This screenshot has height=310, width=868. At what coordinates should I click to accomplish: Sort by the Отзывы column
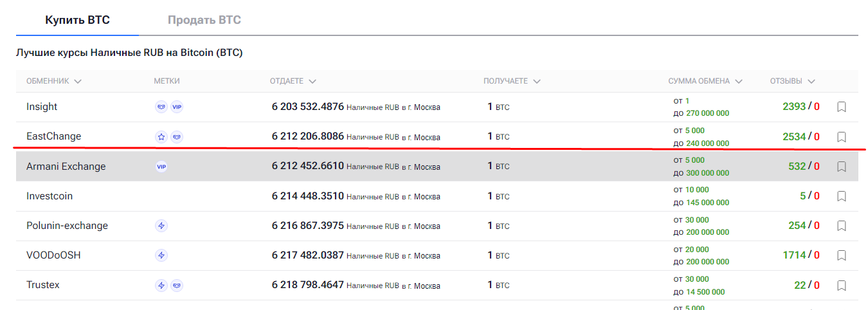(x=793, y=81)
